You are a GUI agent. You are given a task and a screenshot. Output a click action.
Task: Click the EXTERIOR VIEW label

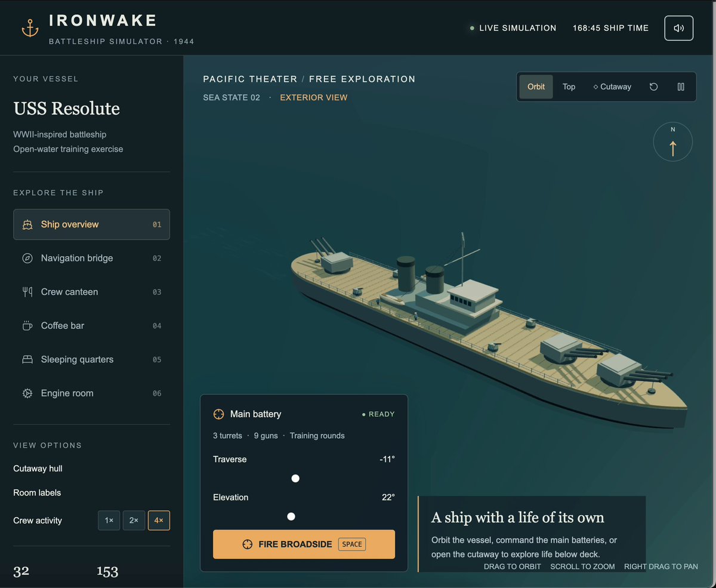coord(314,97)
